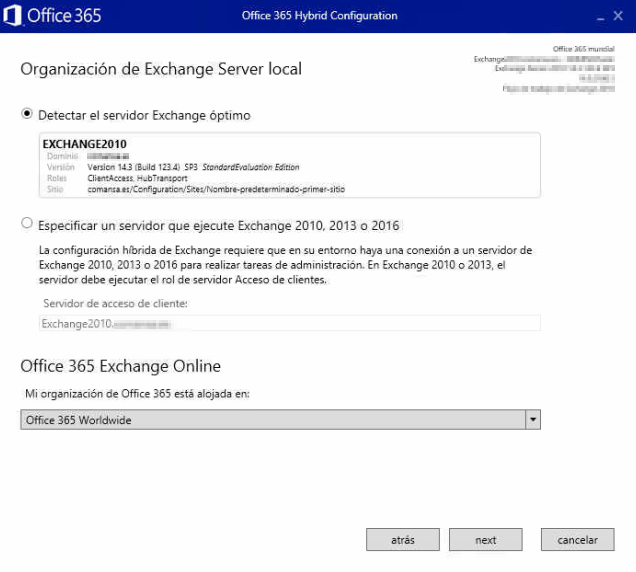Click the 'next' button
Viewport: 636px width, 572px height.
[x=486, y=540]
